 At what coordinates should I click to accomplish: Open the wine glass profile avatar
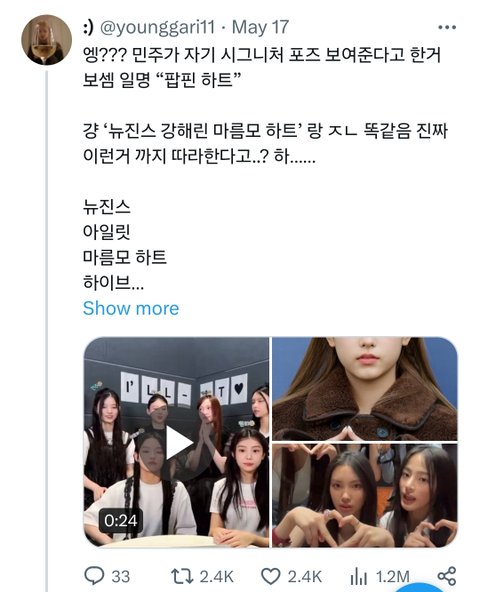point(46,40)
